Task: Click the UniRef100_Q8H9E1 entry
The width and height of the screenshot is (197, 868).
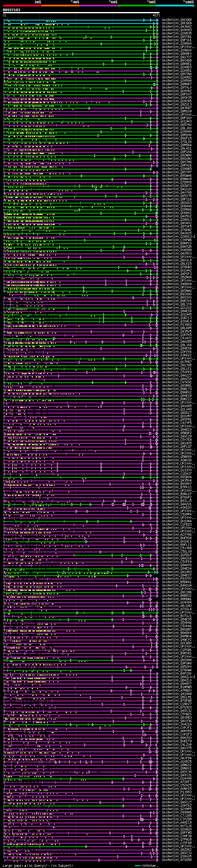Action: coord(177,64)
